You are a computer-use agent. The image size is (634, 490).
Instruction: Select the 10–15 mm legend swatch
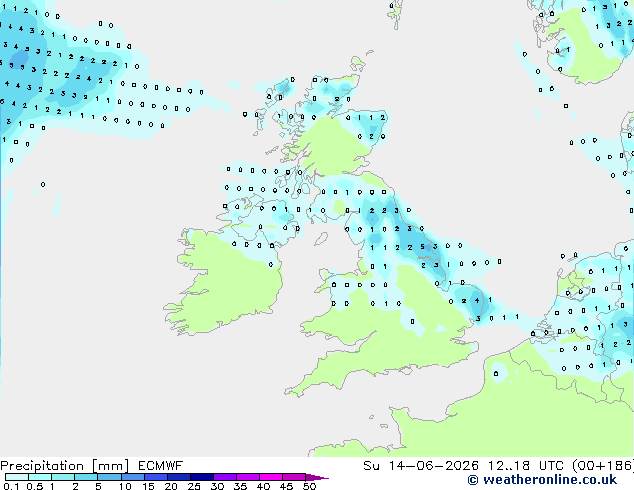coord(132,477)
